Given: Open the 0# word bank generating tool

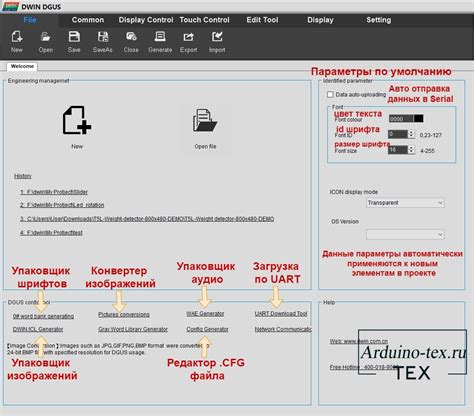Looking at the screenshot, I should point(43,316).
